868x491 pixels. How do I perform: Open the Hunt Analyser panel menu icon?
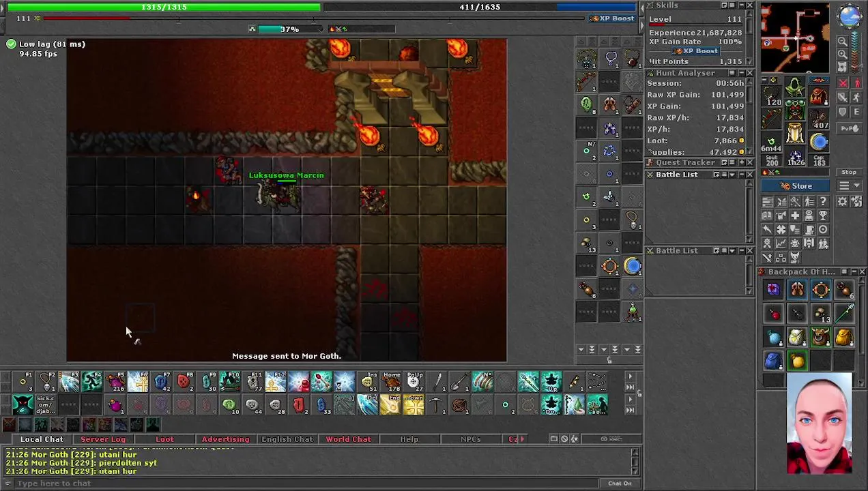[732, 73]
